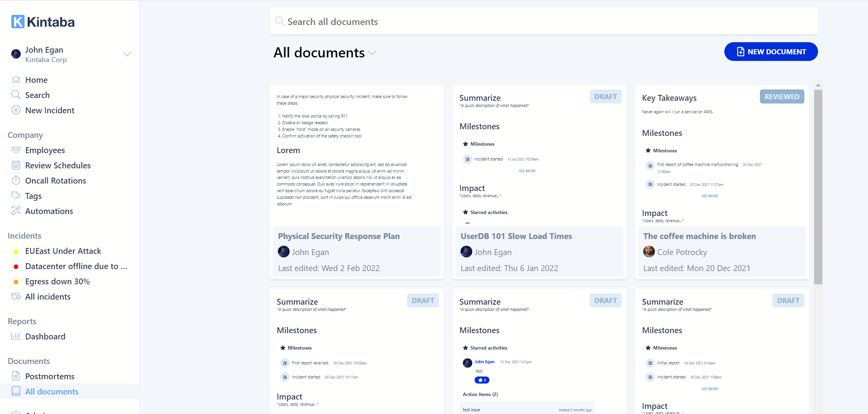Click 'Last edited: Thu 6 Jan 2022' text
Screen dimensions: 868x414
509,268
